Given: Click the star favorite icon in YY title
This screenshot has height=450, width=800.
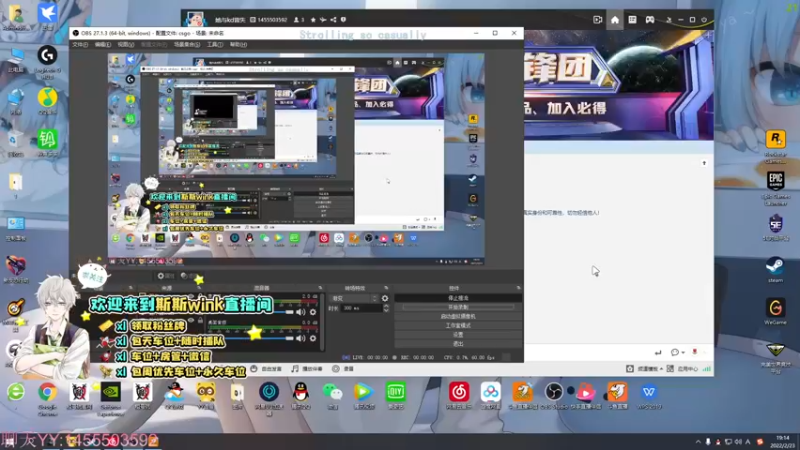Looking at the screenshot, I should tap(313, 20).
